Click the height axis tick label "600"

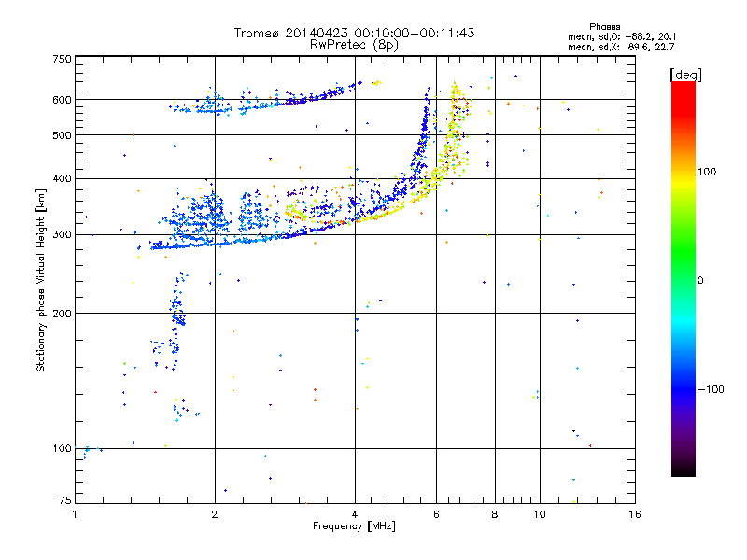pos(62,100)
